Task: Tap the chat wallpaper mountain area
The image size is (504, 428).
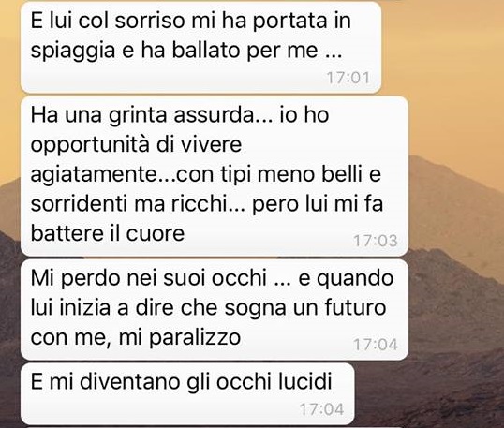Action: coord(456,225)
